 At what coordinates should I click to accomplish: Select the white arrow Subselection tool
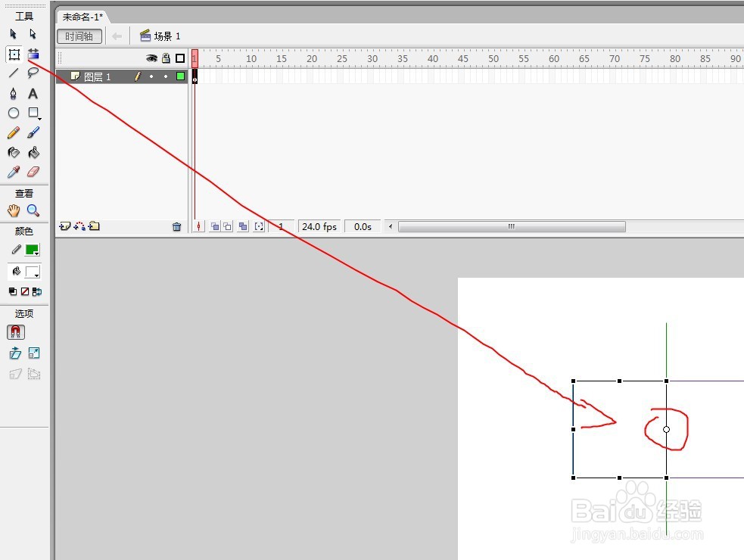[x=33, y=34]
